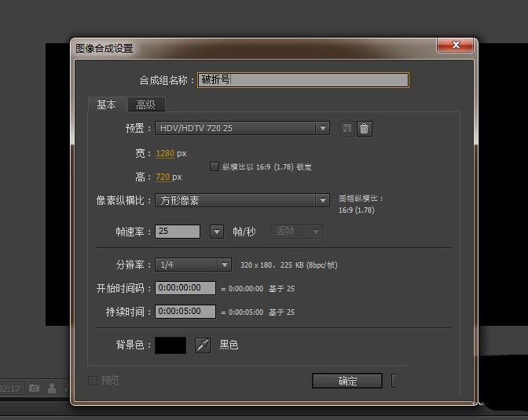This screenshot has height=420, width=528.
Task: Click the 720 height value
Action: pyautogui.click(x=163, y=177)
